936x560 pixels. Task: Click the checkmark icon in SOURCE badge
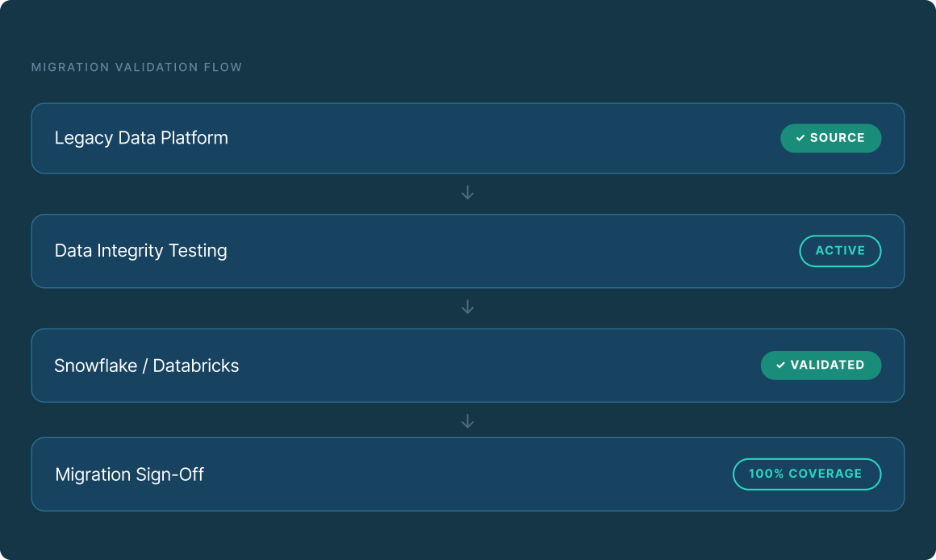tap(800, 139)
